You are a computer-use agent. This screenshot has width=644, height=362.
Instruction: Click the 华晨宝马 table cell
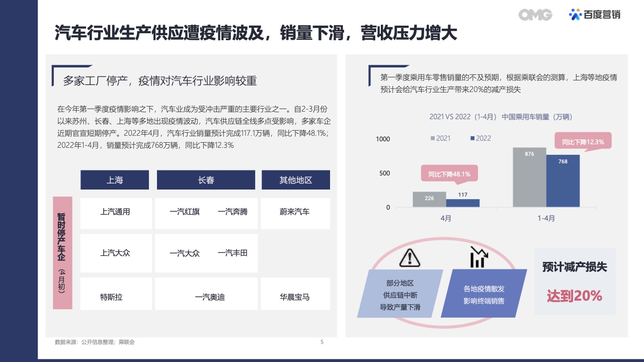(295, 297)
